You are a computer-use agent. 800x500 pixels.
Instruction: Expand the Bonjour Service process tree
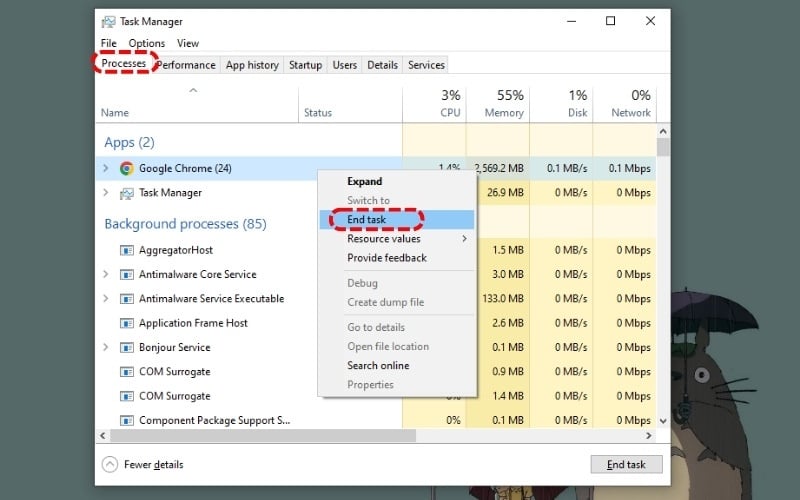106,347
